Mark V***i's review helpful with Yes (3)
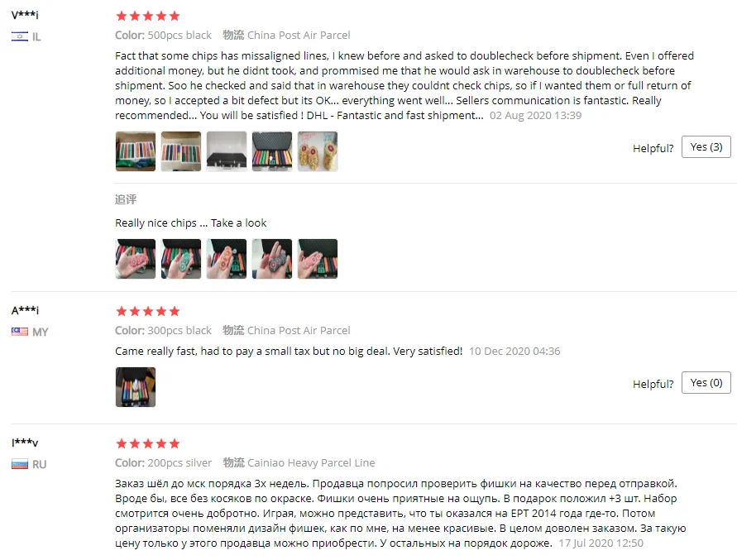 pos(706,147)
